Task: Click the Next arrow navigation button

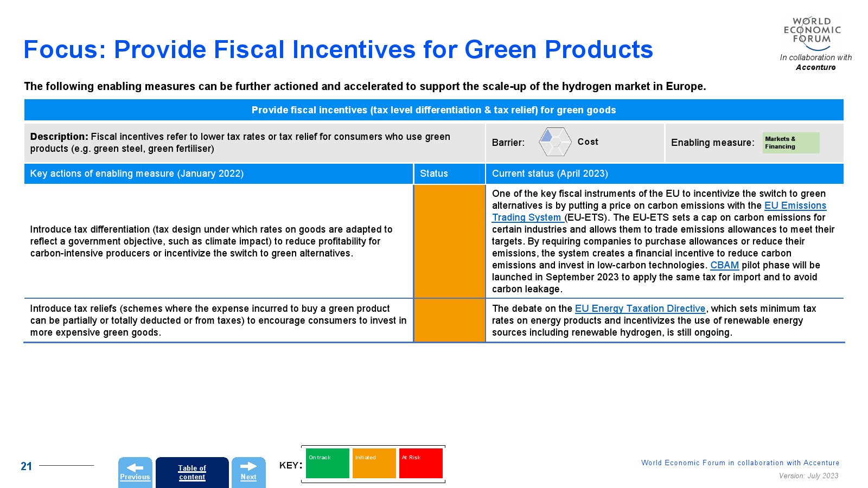Action: [x=248, y=472]
